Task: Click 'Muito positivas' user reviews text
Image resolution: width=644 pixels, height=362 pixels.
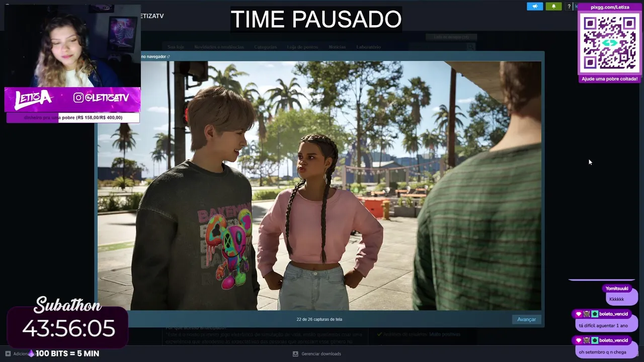Action: point(445,334)
